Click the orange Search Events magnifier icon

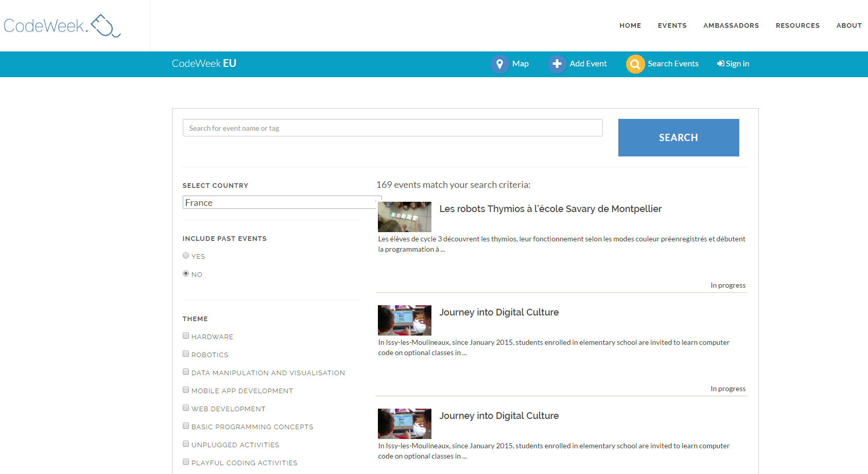[x=635, y=64]
